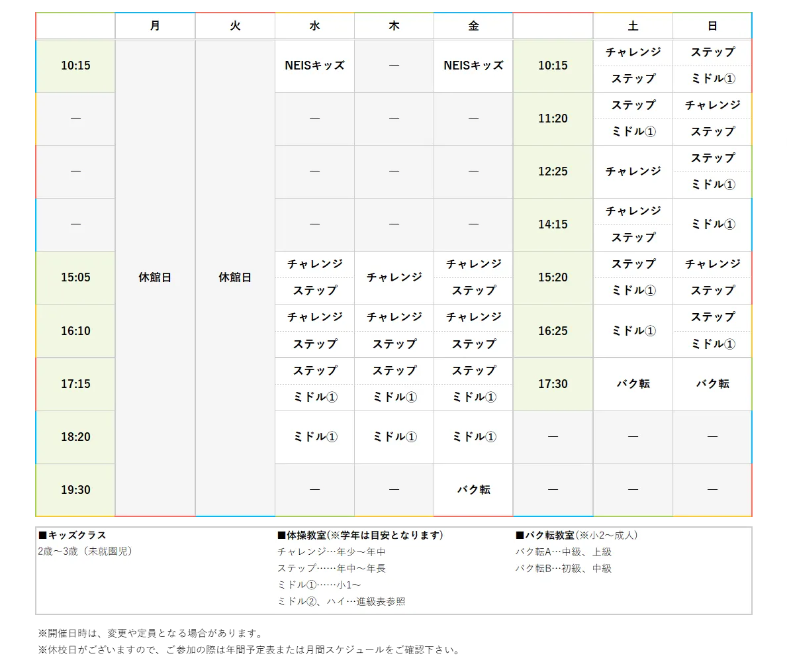Select Friday 19:30 バク転 class

click(473, 490)
